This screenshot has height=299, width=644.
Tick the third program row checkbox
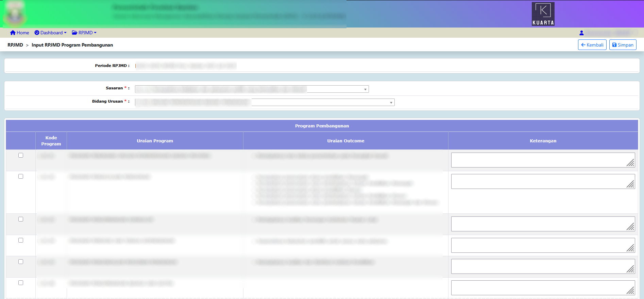point(21,219)
